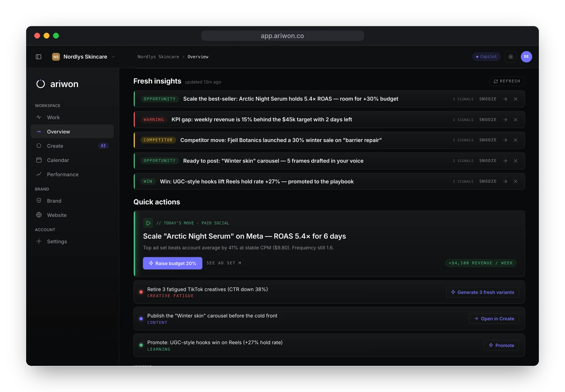Open the Website section
Screen dimensions: 565x392
(72, 215)
